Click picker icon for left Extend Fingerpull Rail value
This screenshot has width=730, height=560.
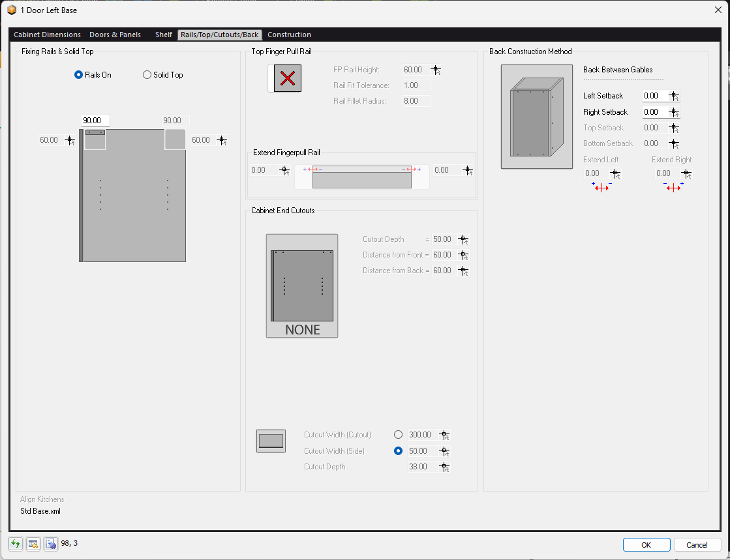tap(284, 171)
